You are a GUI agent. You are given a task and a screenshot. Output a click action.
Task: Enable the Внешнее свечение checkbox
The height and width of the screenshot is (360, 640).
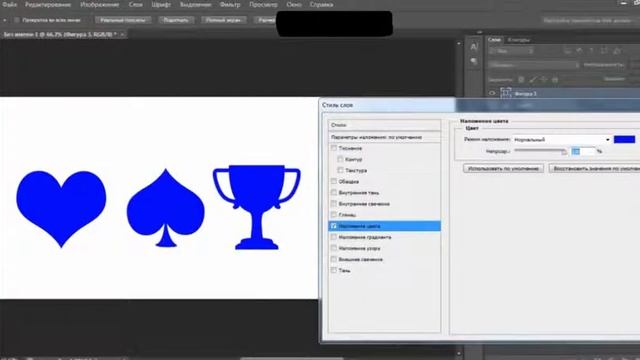(x=334, y=259)
